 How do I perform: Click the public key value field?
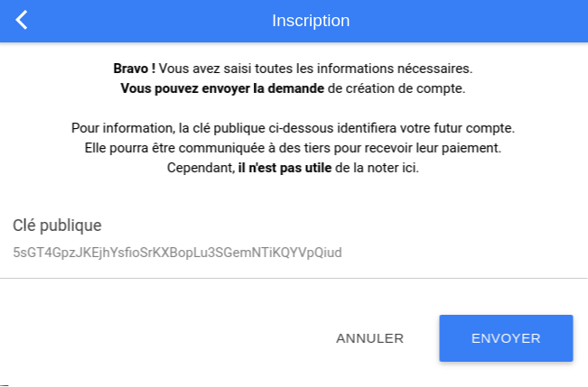click(177, 253)
